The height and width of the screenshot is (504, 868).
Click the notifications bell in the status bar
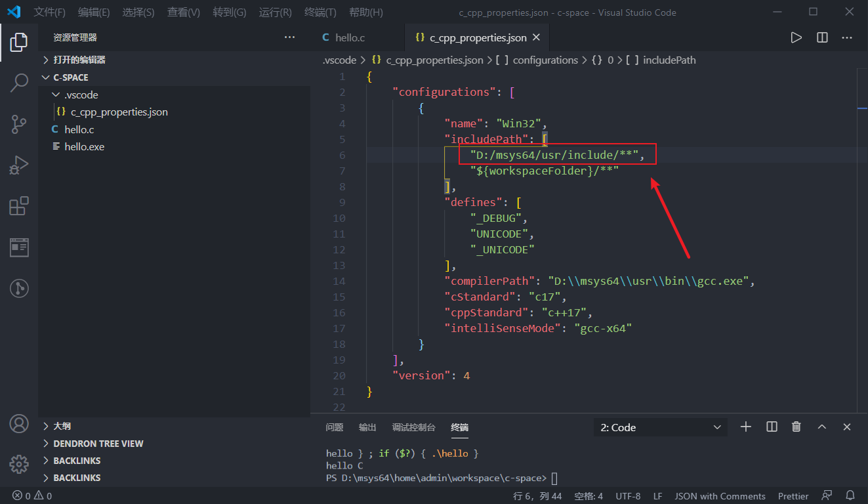[850, 495]
